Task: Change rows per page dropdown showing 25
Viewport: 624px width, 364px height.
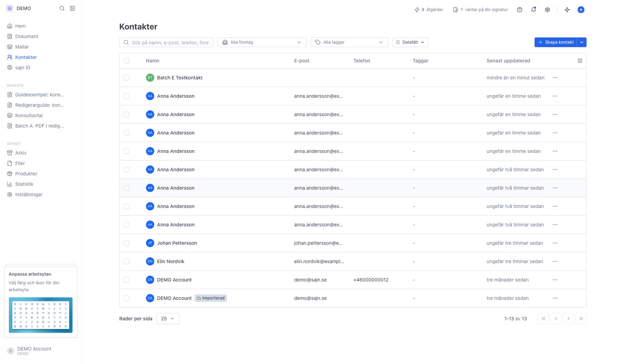Action: tap(168, 319)
